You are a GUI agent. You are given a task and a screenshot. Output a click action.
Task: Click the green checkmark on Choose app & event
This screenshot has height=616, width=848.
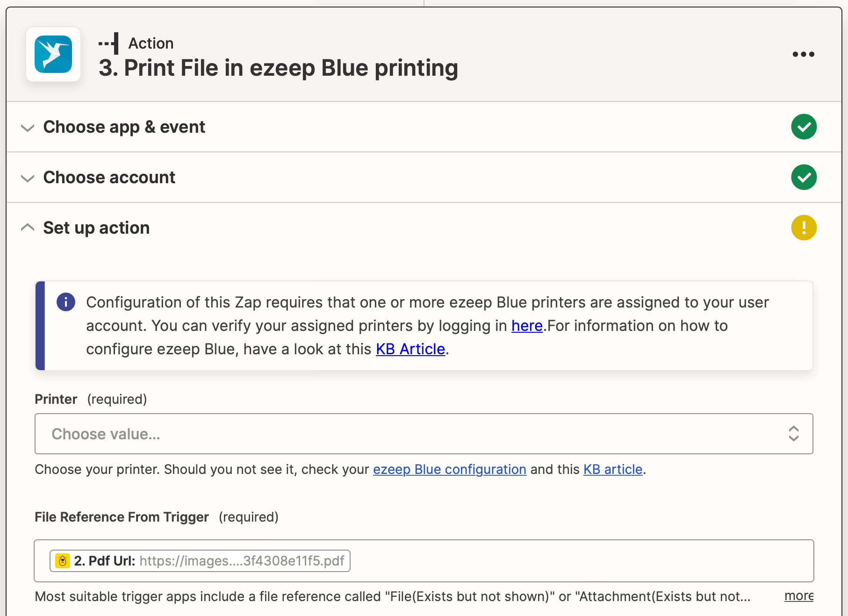point(804,127)
